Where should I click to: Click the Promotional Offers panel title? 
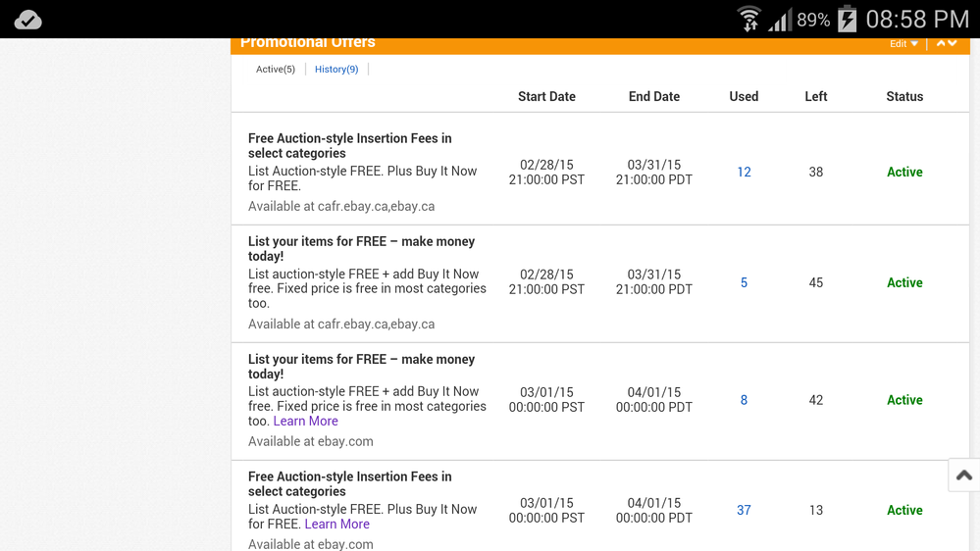[307, 43]
